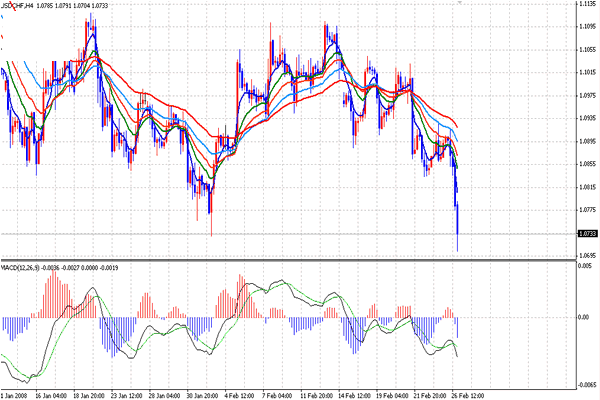Select the 30 Jan 20:00 time label
Viewport: 600px width, 400px height.
(202, 395)
